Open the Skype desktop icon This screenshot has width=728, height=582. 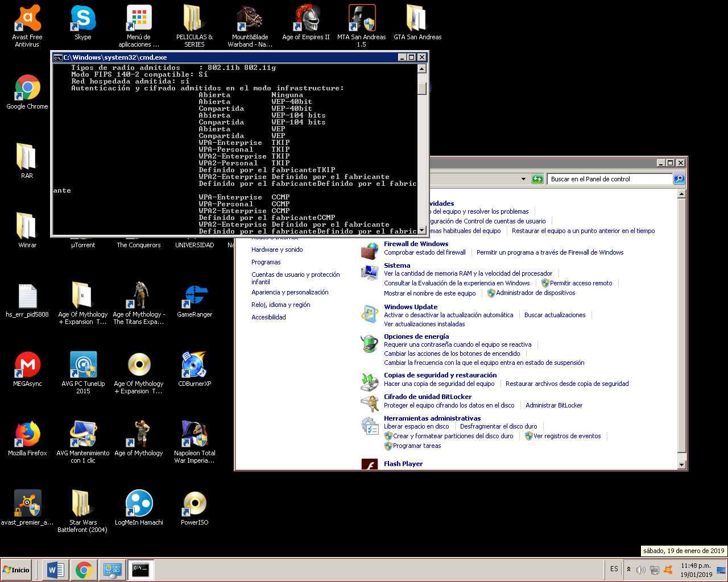click(x=83, y=19)
